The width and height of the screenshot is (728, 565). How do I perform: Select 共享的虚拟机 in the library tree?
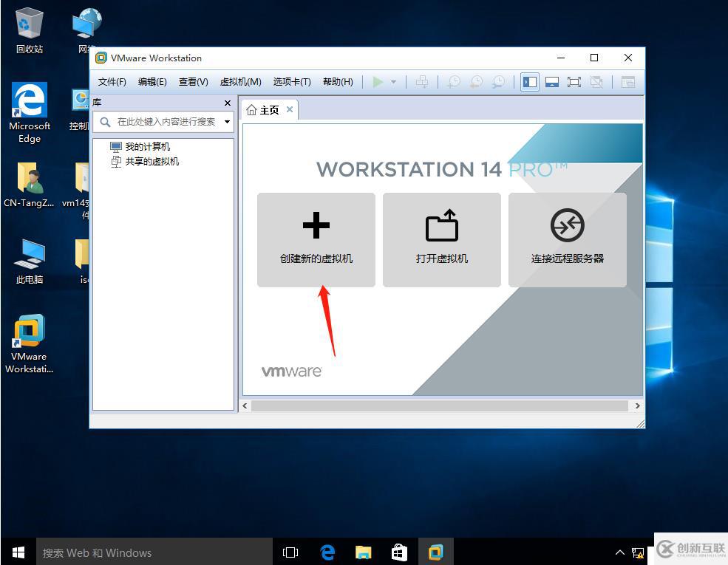[152, 162]
